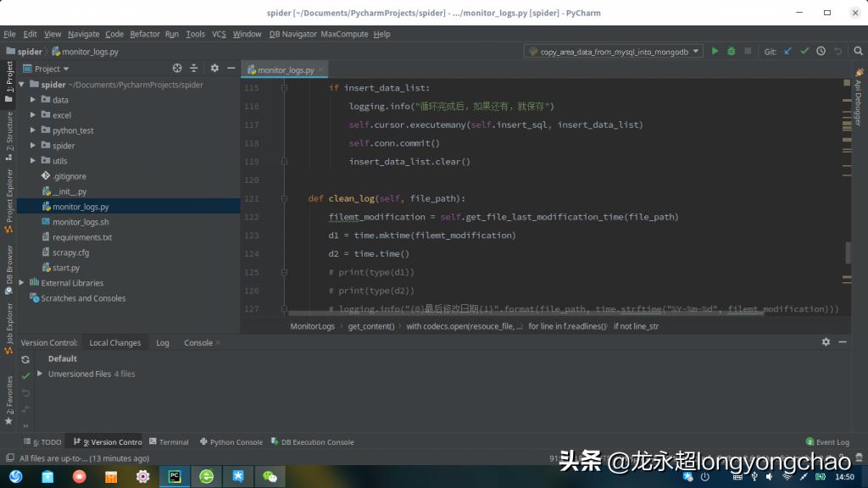The height and width of the screenshot is (488, 868).
Task: Select files in Project view with crosshair icon
Action: click(177, 68)
